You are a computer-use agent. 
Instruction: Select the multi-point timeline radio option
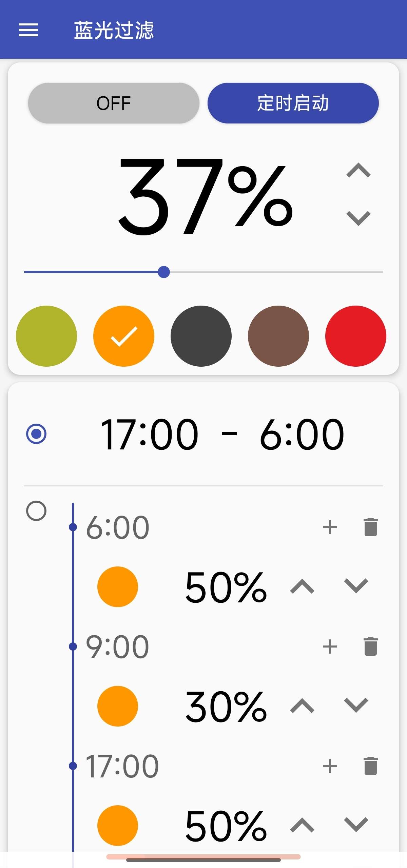point(36,511)
